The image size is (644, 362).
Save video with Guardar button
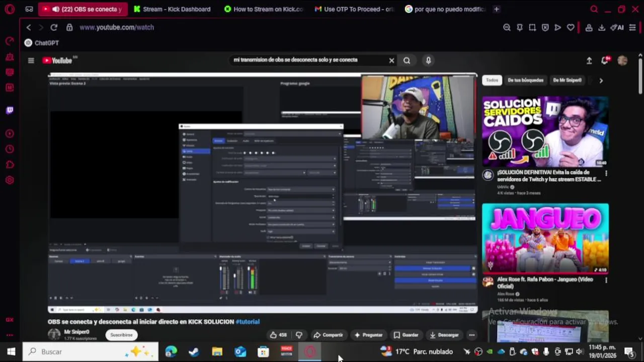tap(406, 335)
